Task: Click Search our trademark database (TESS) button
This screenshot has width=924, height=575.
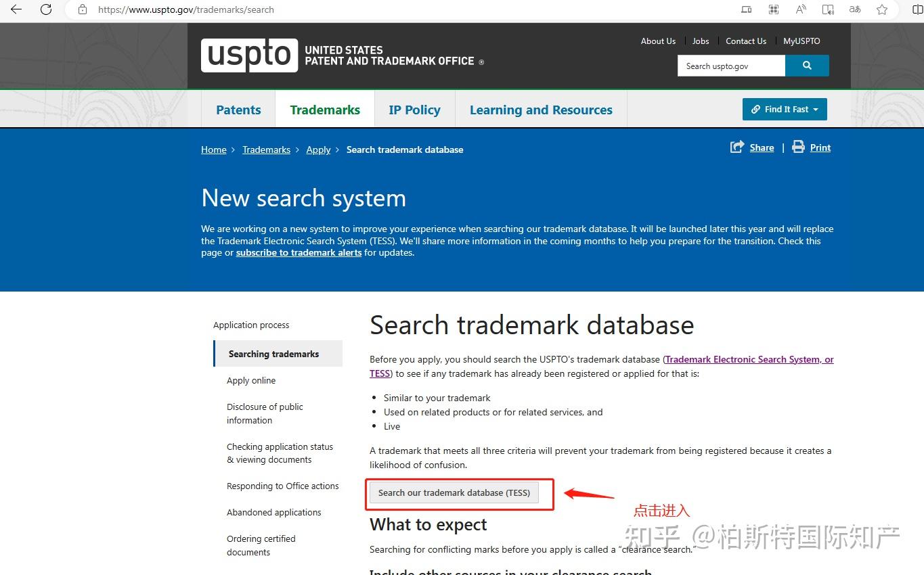Action: click(x=454, y=492)
